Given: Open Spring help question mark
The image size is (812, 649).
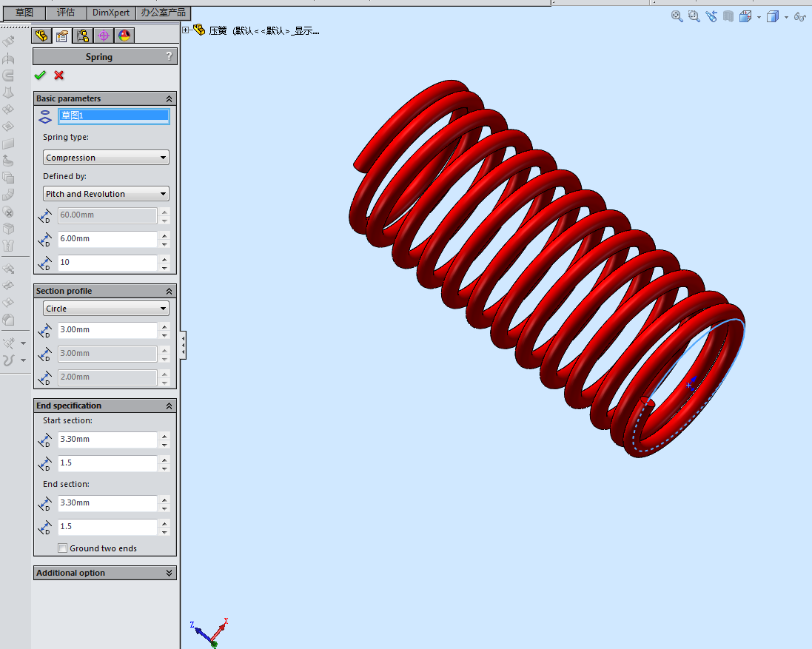Looking at the screenshot, I should pos(169,56).
